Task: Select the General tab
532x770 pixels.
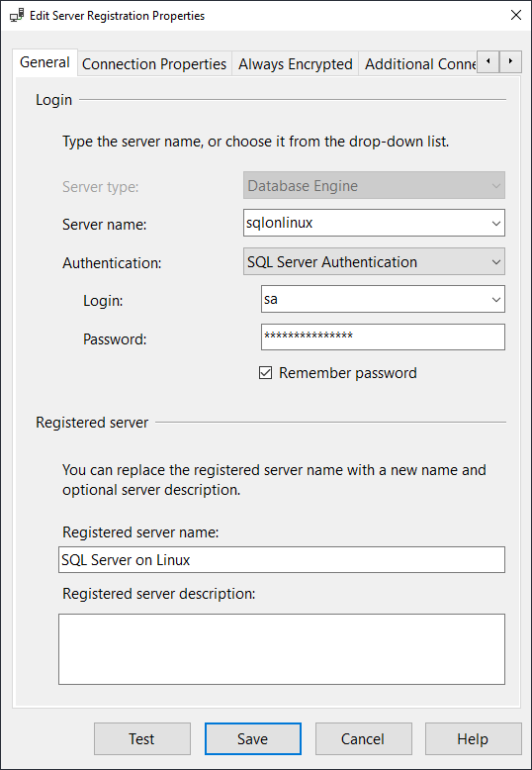Action: pyautogui.click(x=44, y=62)
